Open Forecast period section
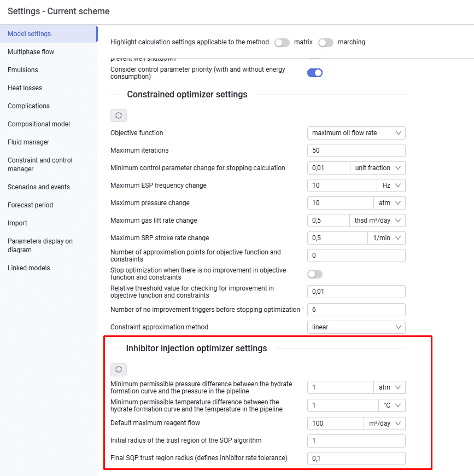 coord(49,205)
